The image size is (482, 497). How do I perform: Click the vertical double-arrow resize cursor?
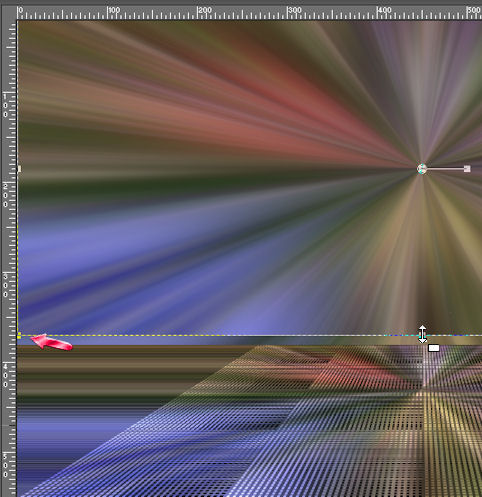point(422,334)
